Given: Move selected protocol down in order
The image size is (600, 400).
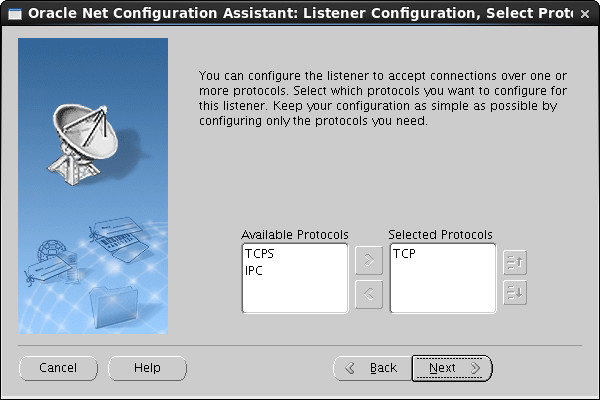Looking at the screenshot, I should point(515,293).
